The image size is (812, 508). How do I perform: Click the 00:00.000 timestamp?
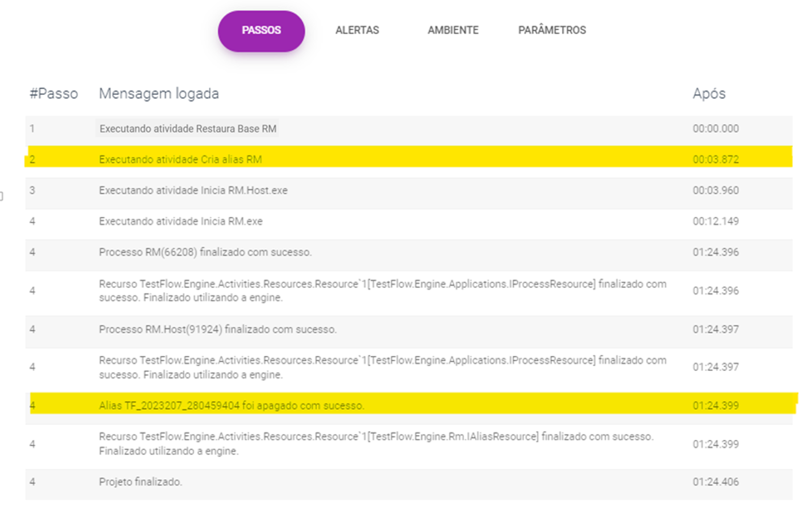coord(715,129)
